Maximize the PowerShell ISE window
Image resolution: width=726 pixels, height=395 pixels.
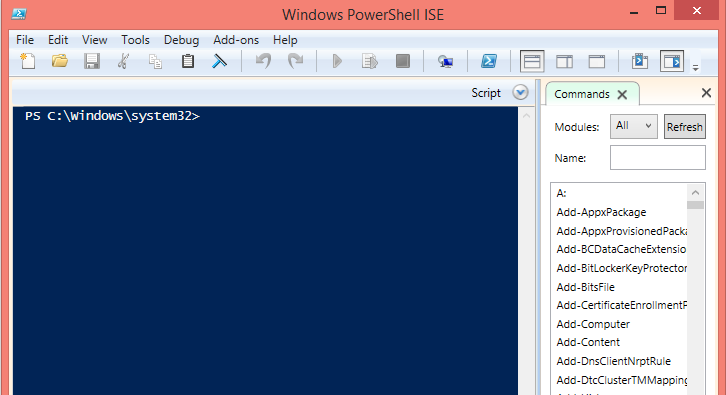coord(661,11)
